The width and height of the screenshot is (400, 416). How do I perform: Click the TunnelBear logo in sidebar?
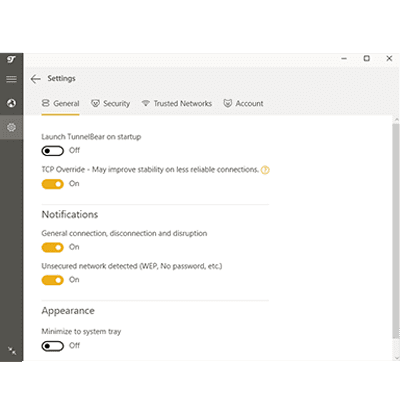click(x=11, y=60)
